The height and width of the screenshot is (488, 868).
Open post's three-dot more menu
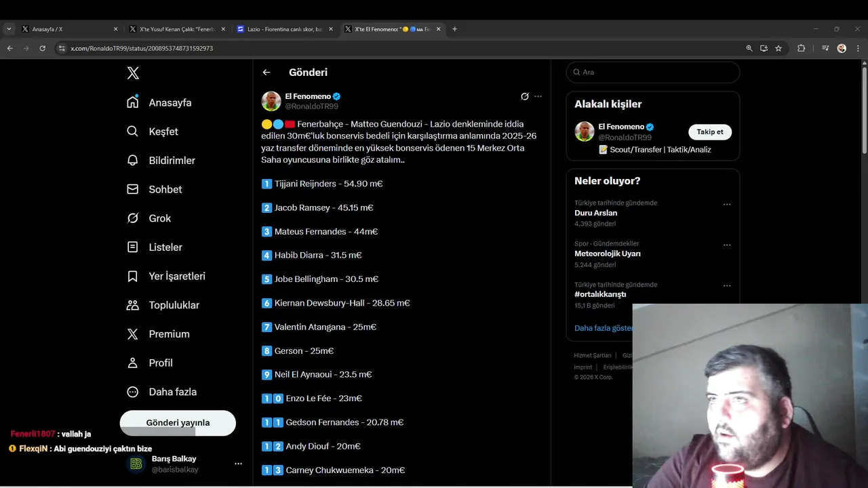(x=538, y=96)
